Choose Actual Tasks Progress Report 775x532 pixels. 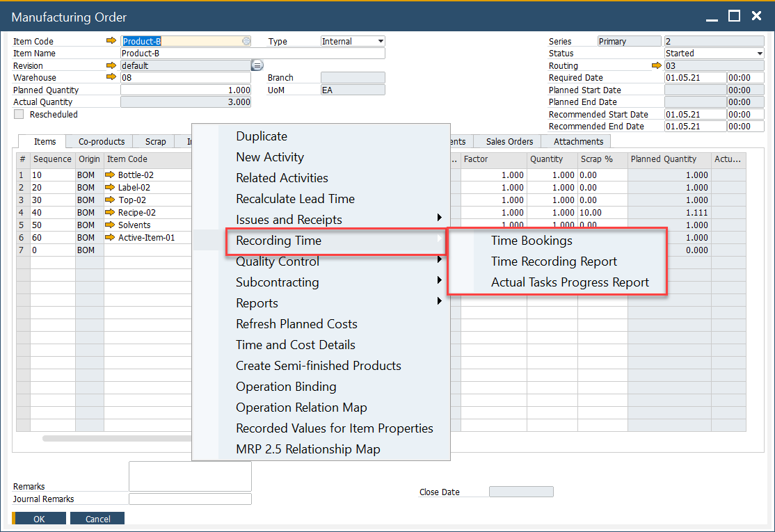pos(570,282)
